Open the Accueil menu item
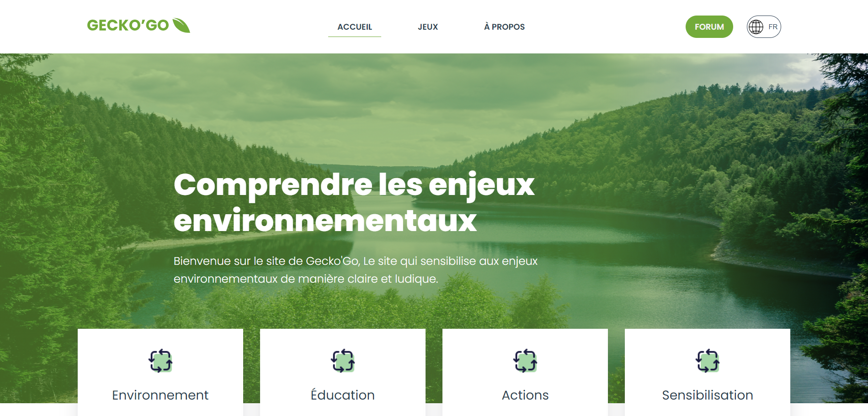Image resolution: width=868 pixels, height=416 pixels. coord(355,27)
